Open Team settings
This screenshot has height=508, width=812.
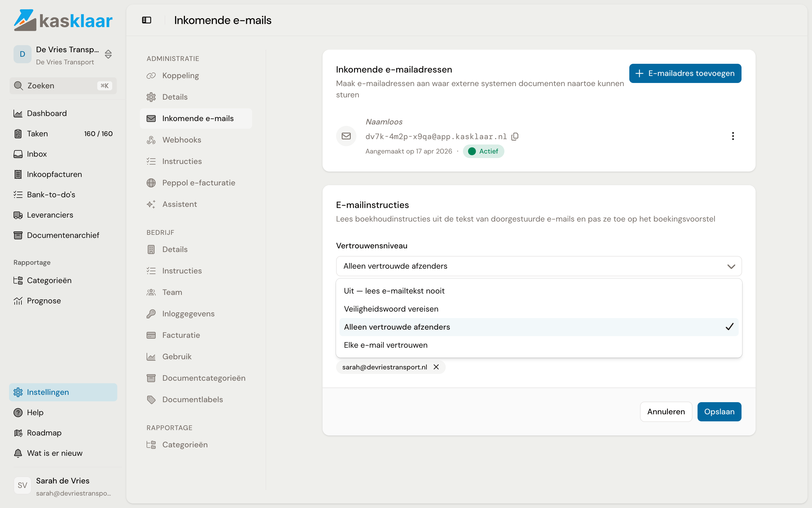point(196,292)
